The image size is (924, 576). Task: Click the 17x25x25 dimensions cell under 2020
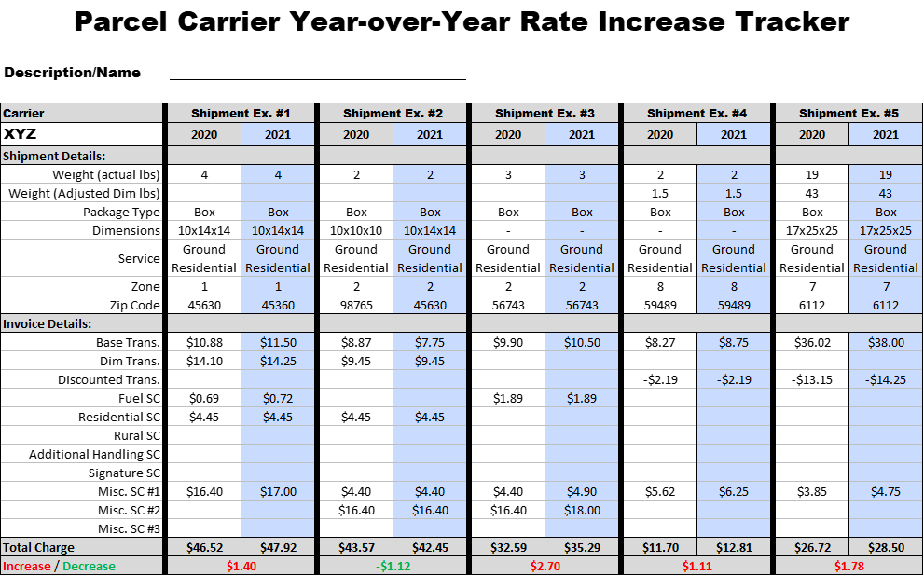[812, 230]
